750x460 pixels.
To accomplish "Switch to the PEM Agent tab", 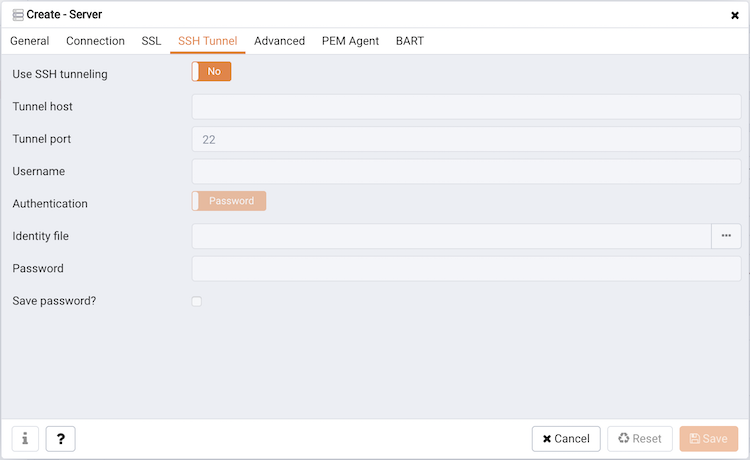I will [x=350, y=41].
